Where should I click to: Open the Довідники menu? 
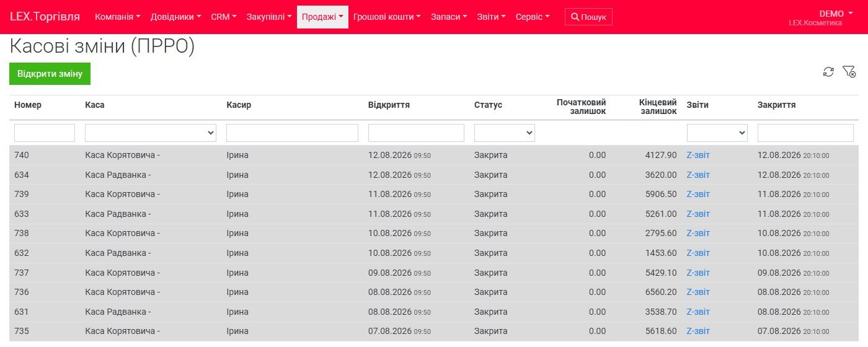[x=175, y=17]
